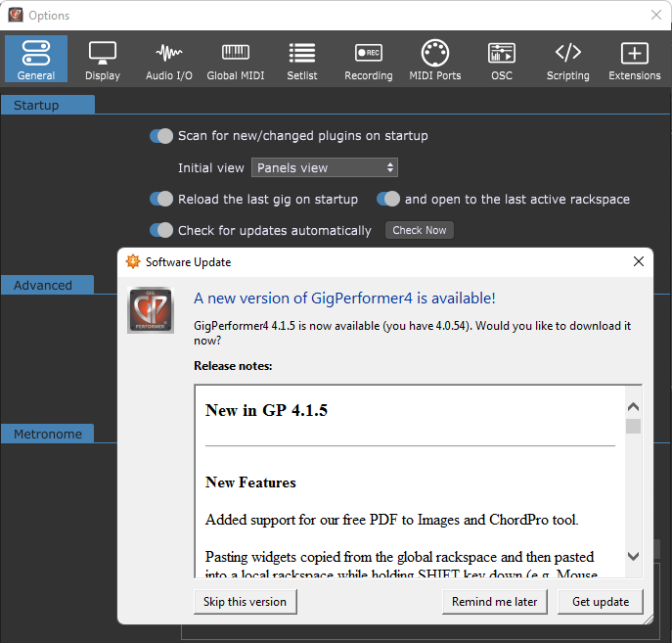Toggle Check for updates automatically
This screenshot has width=672, height=643.
tap(161, 230)
